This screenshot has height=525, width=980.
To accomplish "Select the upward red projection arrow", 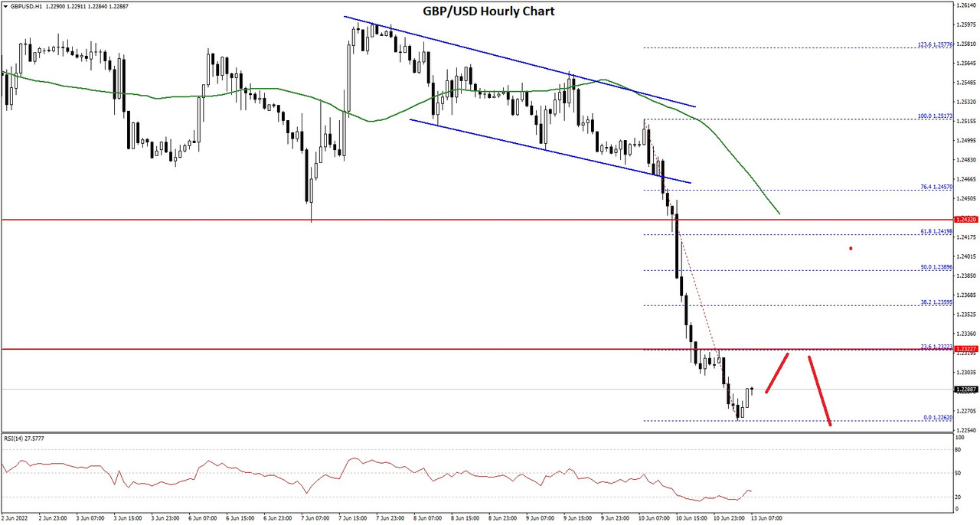I will click(x=777, y=373).
